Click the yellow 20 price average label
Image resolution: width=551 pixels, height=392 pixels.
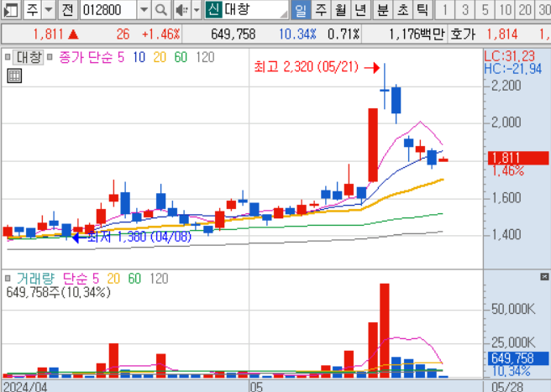pos(160,57)
